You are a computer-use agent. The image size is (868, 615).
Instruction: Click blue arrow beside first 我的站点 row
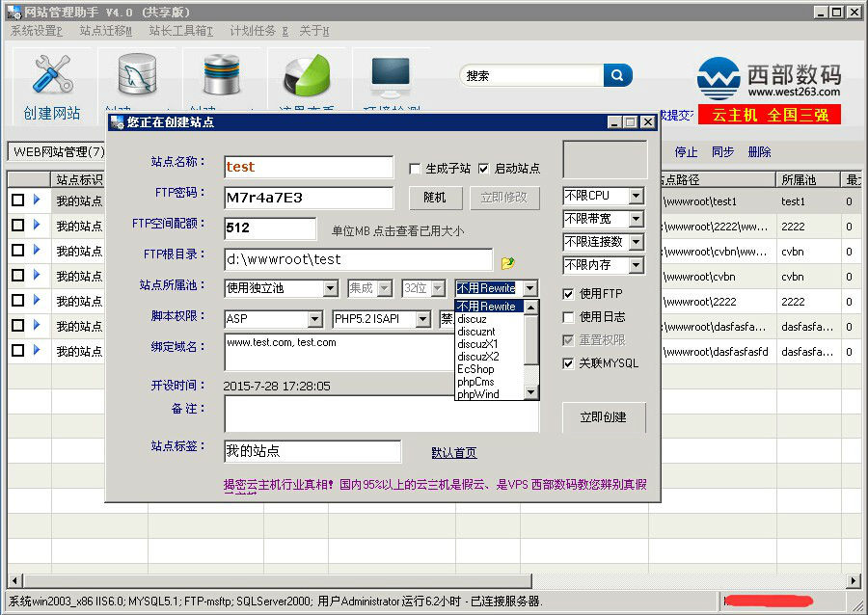[37, 200]
